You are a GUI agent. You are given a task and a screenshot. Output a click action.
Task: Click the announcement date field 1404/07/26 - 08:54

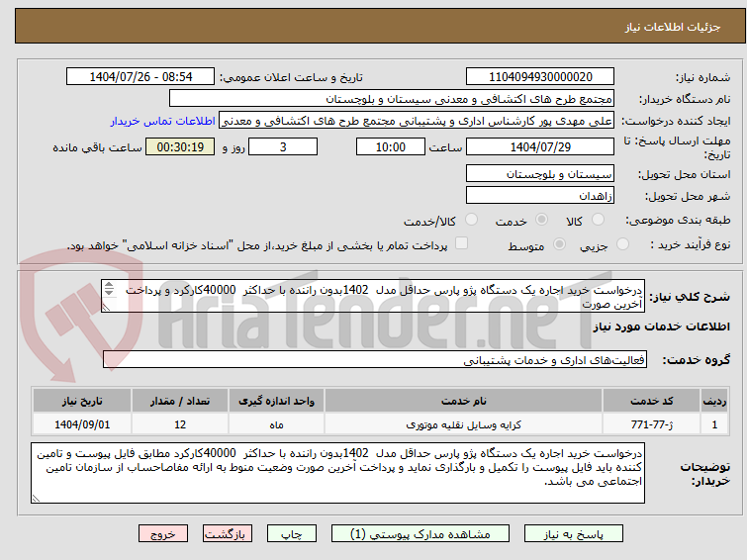click(140, 77)
